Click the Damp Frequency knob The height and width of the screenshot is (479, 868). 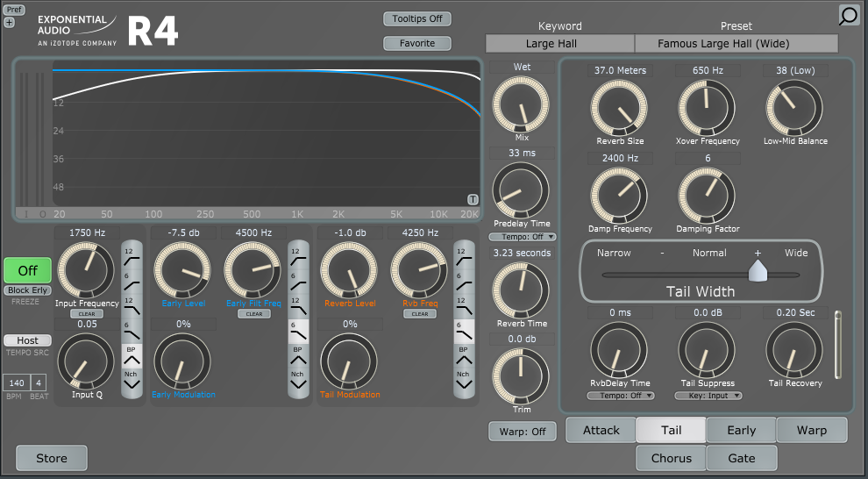[619, 196]
